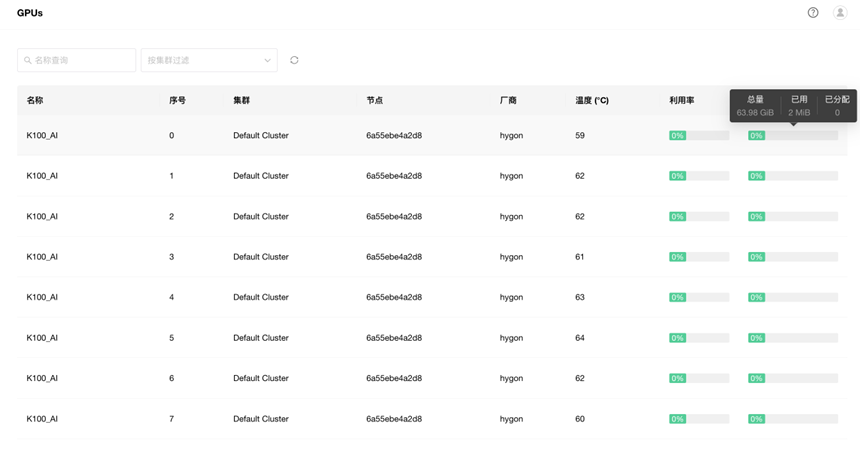860x467 pixels.
Task: Select K100_AI name in row index 2
Action: pos(42,217)
